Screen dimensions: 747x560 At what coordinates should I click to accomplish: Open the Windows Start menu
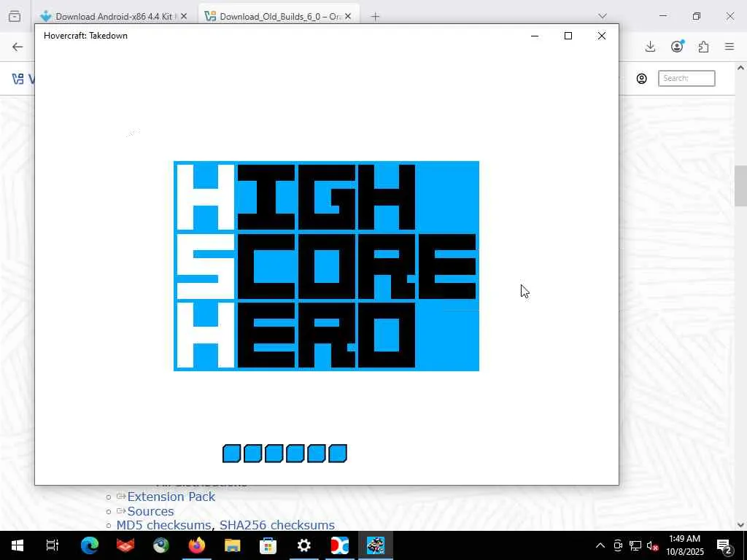pos(18,545)
